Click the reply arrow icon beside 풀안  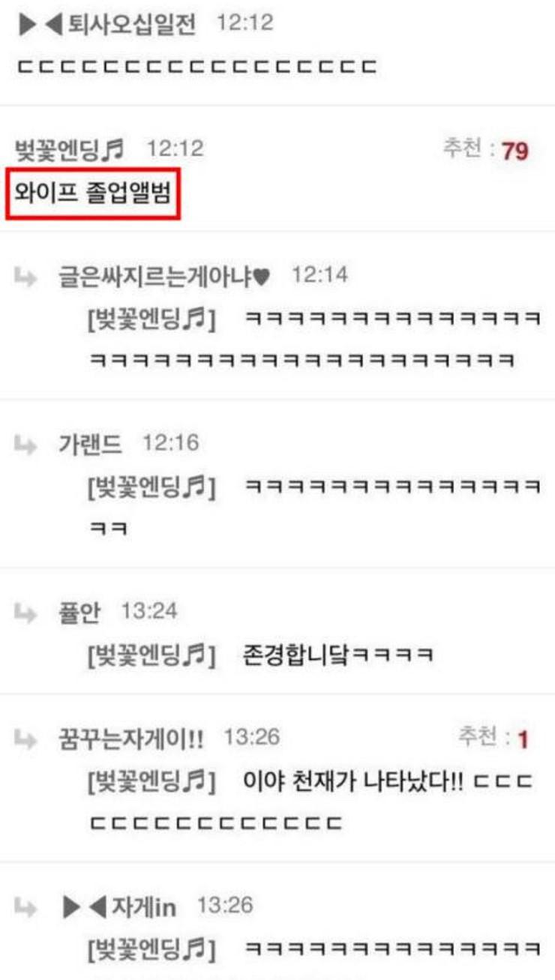point(25,612)
